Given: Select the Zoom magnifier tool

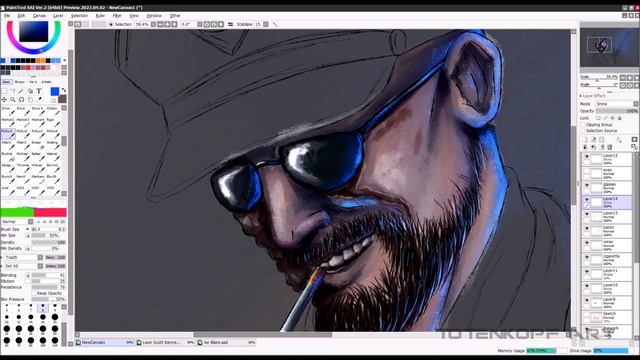Looking at the screenshot, I should pyautogui.click(x=13, y=100).
